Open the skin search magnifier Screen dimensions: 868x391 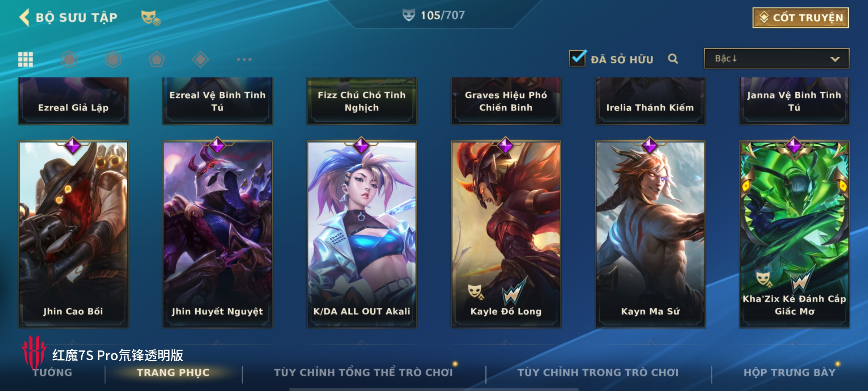673,59
